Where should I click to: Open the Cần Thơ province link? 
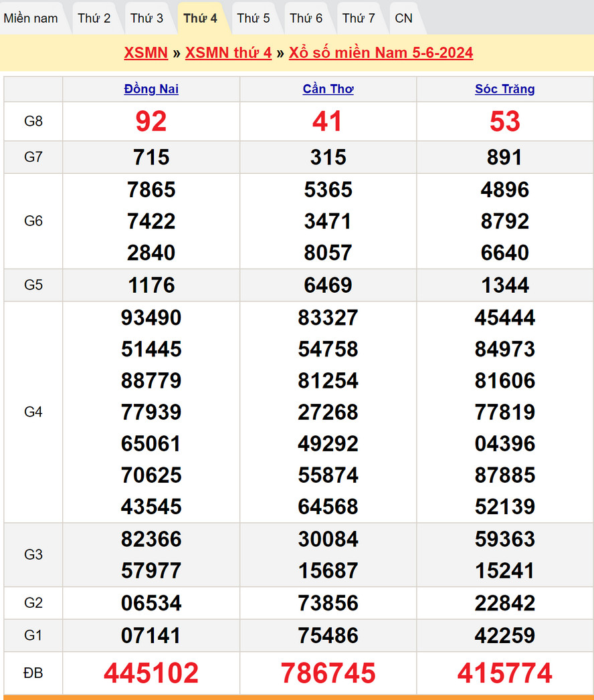(x=328, y=89)
